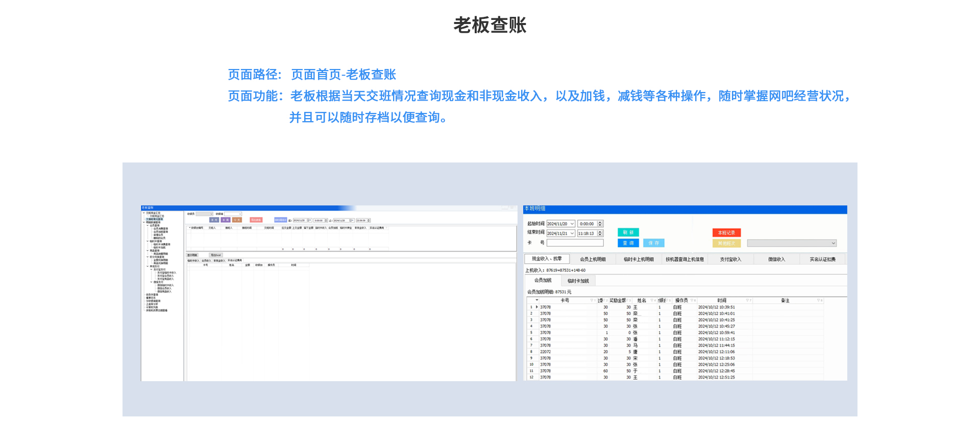
Task: Adjust the 11:18:13 end time spinner
Action: pos(600,233)
